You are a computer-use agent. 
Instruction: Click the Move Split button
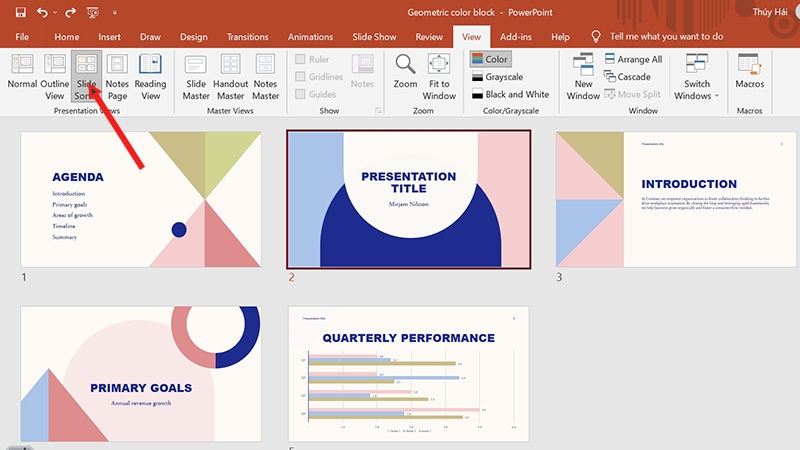coord(633,94)
